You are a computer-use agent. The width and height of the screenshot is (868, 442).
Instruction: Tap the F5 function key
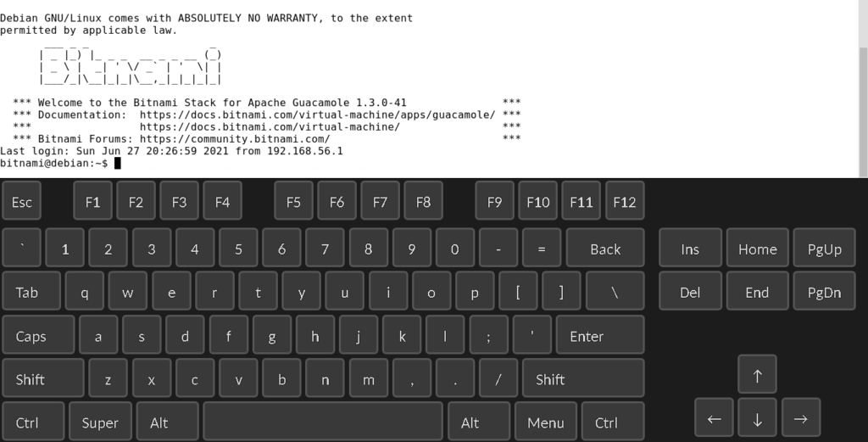(x=293, y=200)
